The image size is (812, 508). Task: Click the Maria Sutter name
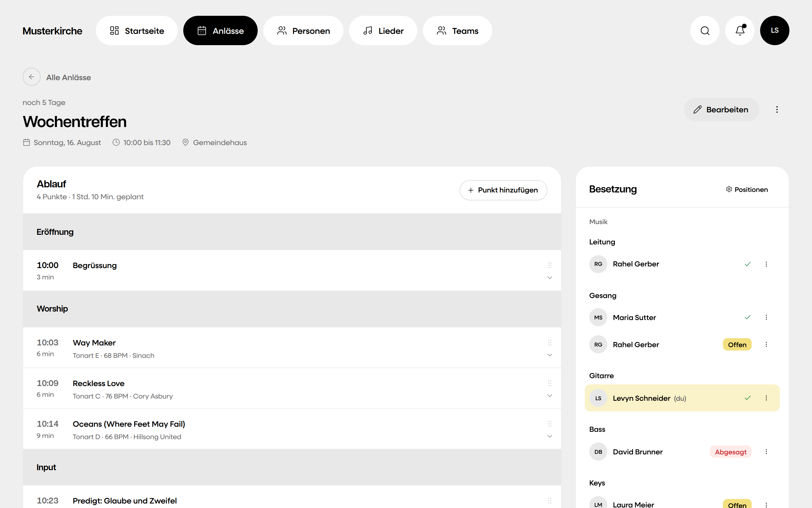click(634, 317)
